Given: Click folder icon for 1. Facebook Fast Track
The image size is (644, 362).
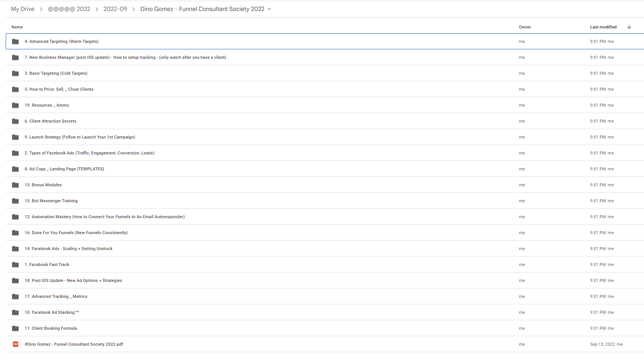Looking at the screenshot, I should click(x=15, y=265).
